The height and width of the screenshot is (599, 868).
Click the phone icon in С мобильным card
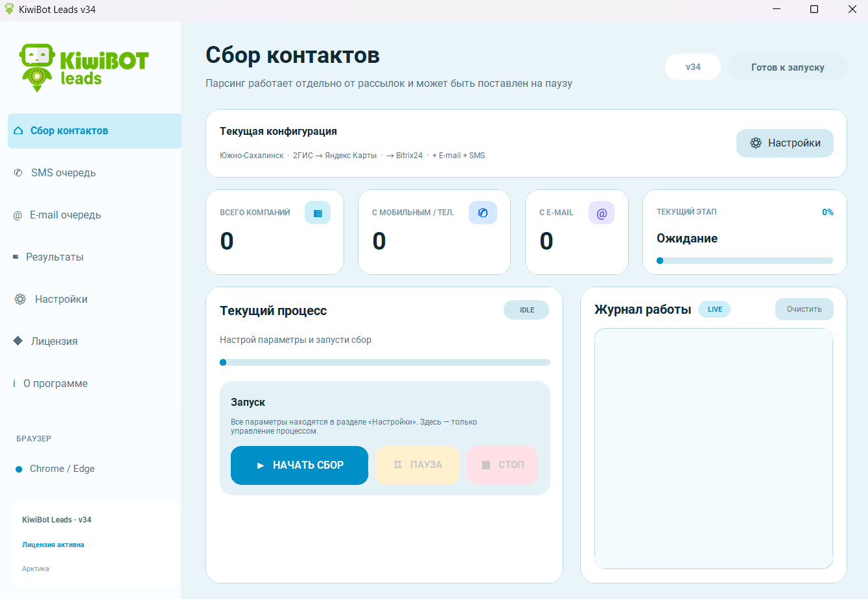(483, 213)
